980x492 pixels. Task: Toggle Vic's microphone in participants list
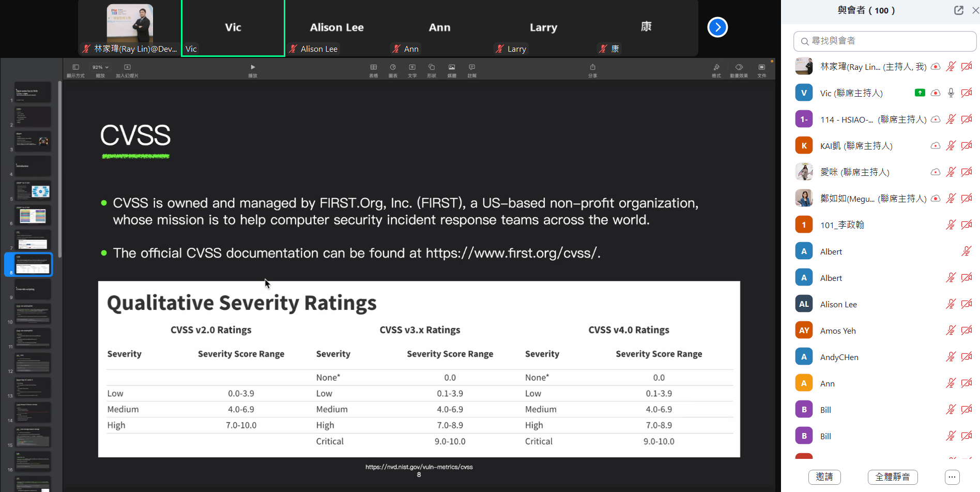(951, 93)
